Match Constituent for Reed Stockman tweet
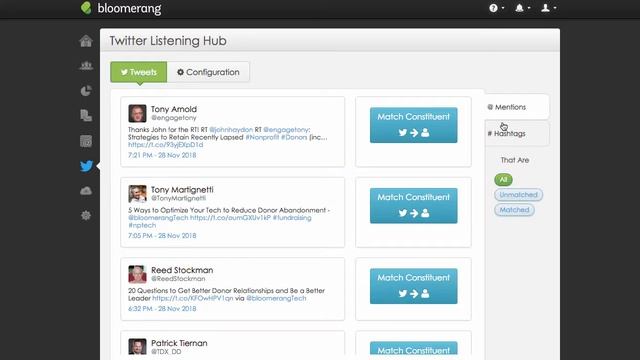Image resolution: width=640 pixels, height=360 pixels. [x=413, y=286]
